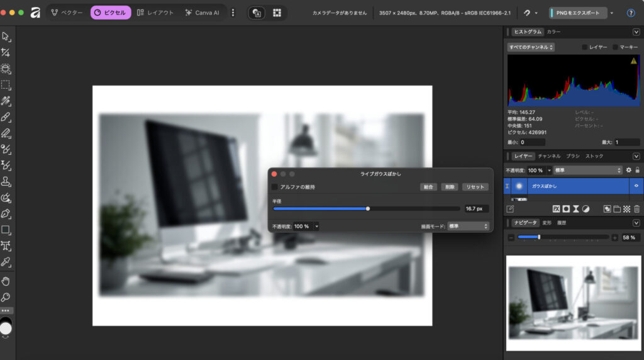Open the layer blend mode 標準 dropdown
The image size is (644, 360).
click(x=588, y=170)
